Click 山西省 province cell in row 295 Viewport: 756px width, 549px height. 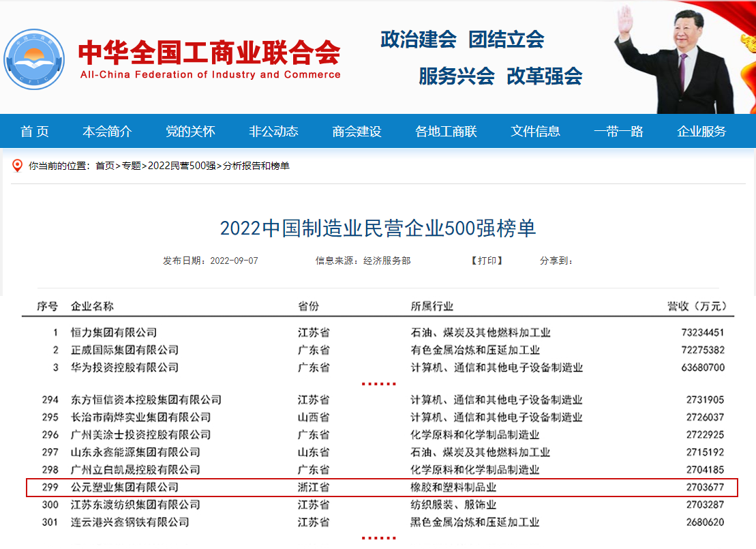tap(314, 417)
